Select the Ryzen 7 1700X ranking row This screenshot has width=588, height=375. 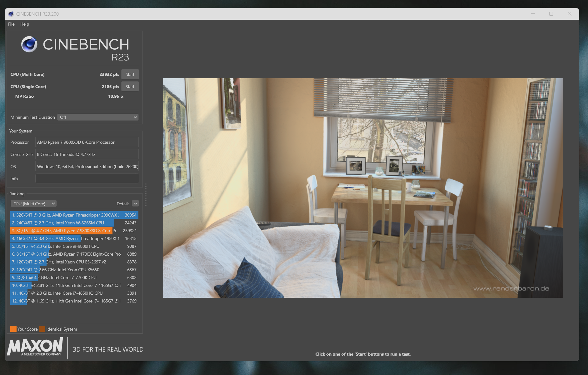pyautogui.click(x=74, y=254)
